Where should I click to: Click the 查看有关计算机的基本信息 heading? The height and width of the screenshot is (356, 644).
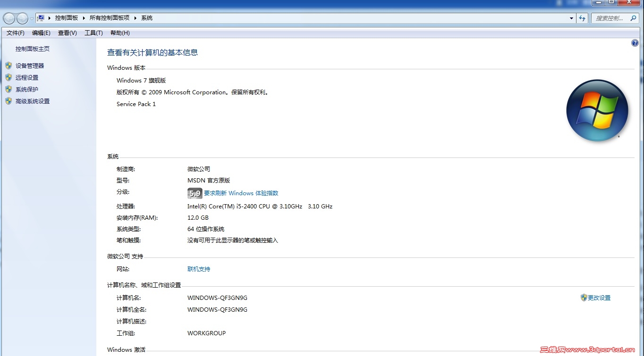tap(153, 53)
